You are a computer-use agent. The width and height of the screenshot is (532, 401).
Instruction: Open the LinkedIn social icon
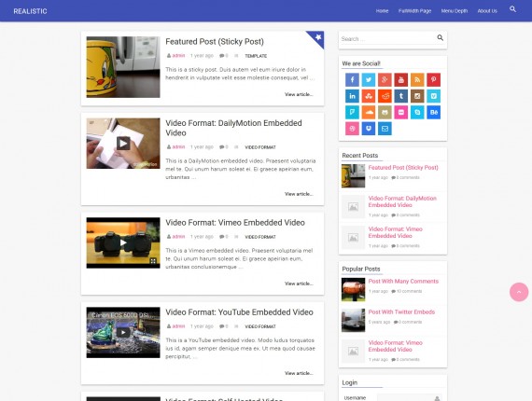352,96
